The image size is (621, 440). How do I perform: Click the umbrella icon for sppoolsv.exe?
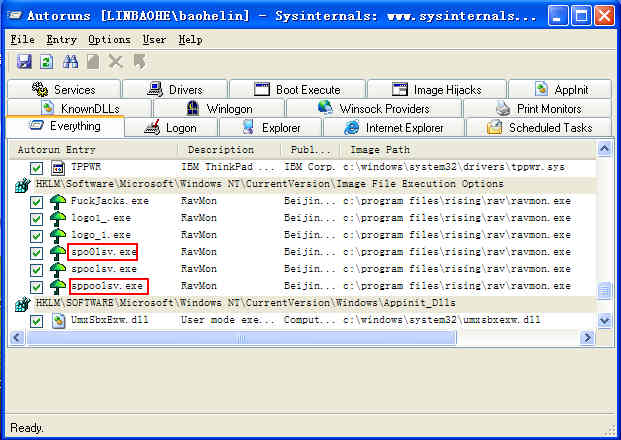coord(58,287)
